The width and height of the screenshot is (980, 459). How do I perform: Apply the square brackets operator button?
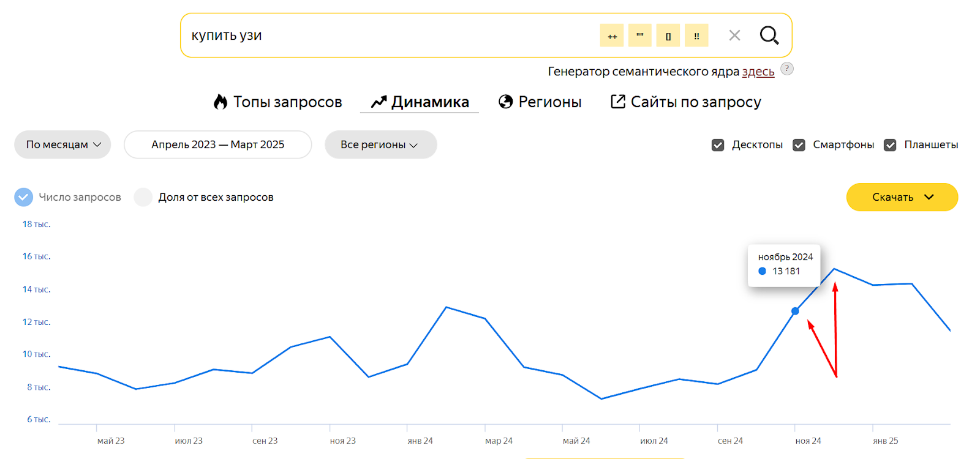668,35
